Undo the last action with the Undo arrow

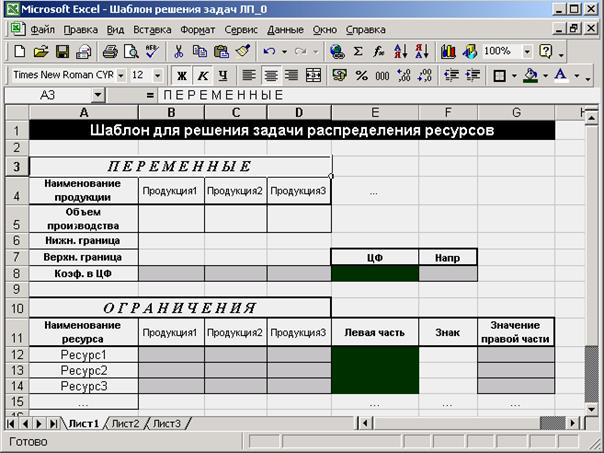269,51
